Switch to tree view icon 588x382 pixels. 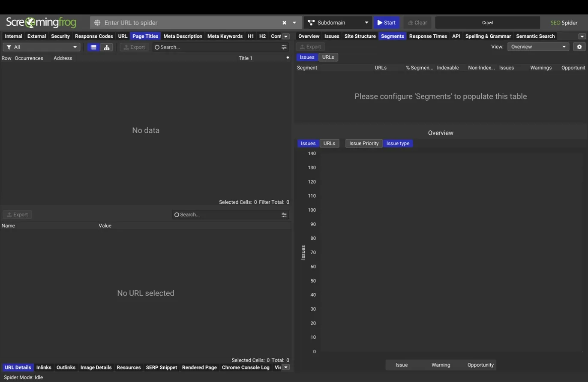tap(107, 47)
